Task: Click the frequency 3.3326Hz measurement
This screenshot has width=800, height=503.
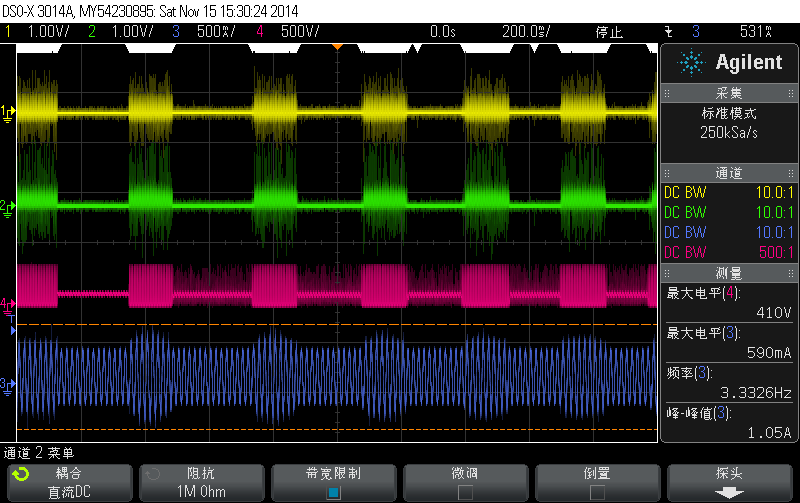Action: tap(729, 383)
